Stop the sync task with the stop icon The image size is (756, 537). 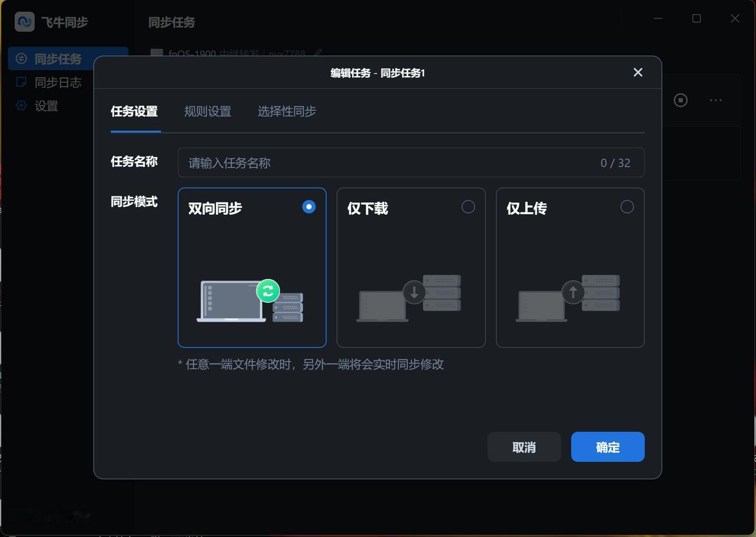pos(680,100)
